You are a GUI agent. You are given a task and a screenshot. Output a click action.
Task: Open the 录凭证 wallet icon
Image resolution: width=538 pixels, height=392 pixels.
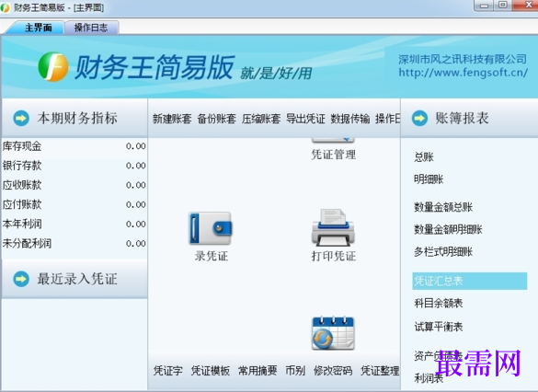pos(211,228)
